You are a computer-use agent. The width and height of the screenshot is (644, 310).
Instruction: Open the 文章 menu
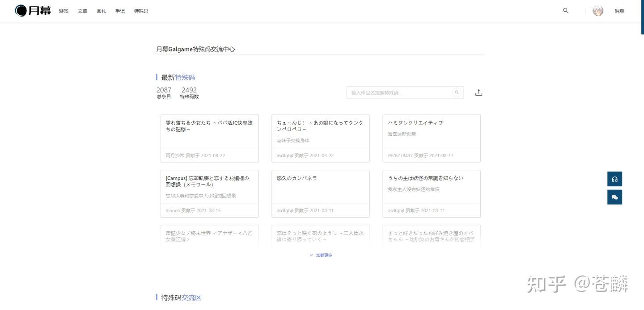[x=82, y=11]
